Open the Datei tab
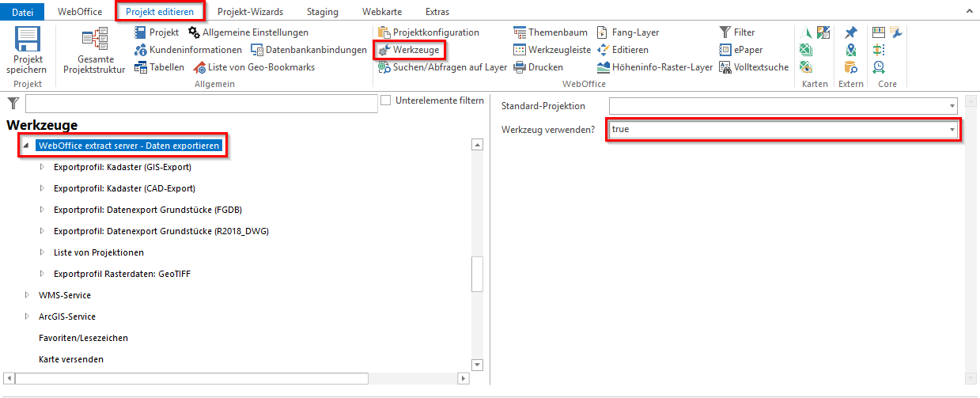980x398 pixels. (23, 12)
